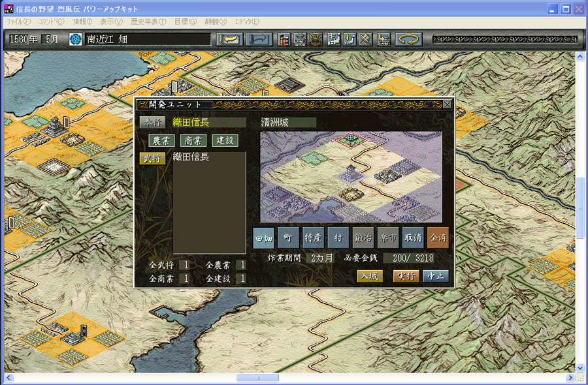Open the エディタ(E) menu

coord(247,22)
